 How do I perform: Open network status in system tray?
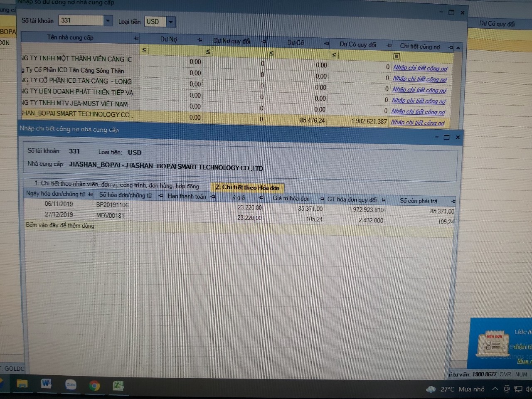pos(518,389)
